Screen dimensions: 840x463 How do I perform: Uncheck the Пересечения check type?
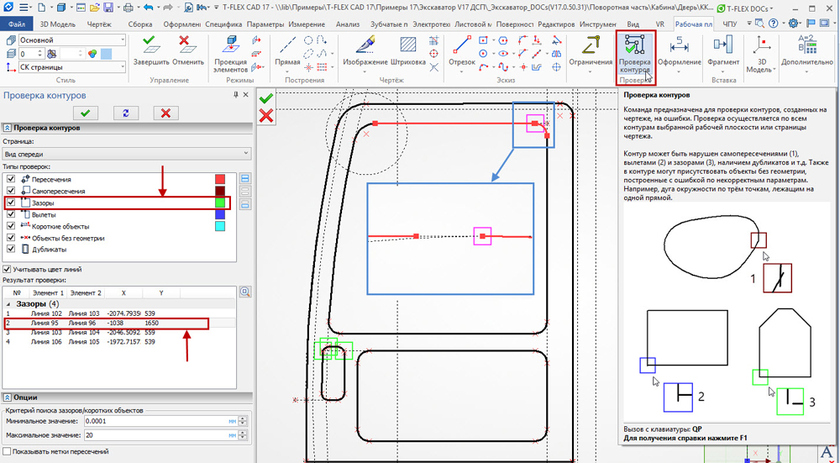point(11,178)
